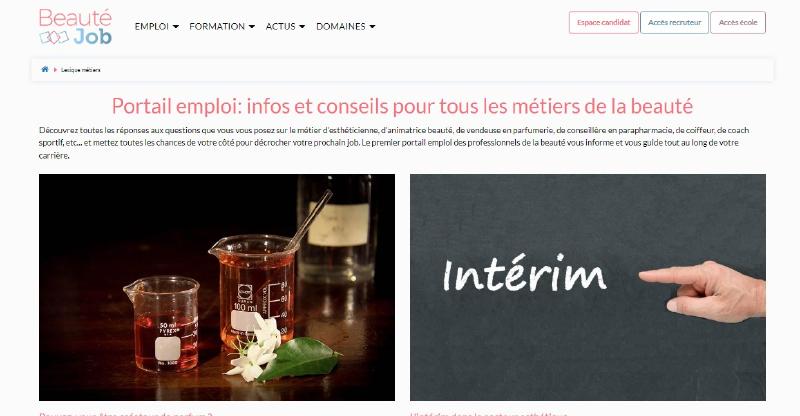Click the breadcrumb separator arrow icon
This screenshot has height=416, width=800.
[x=55, y=70]
